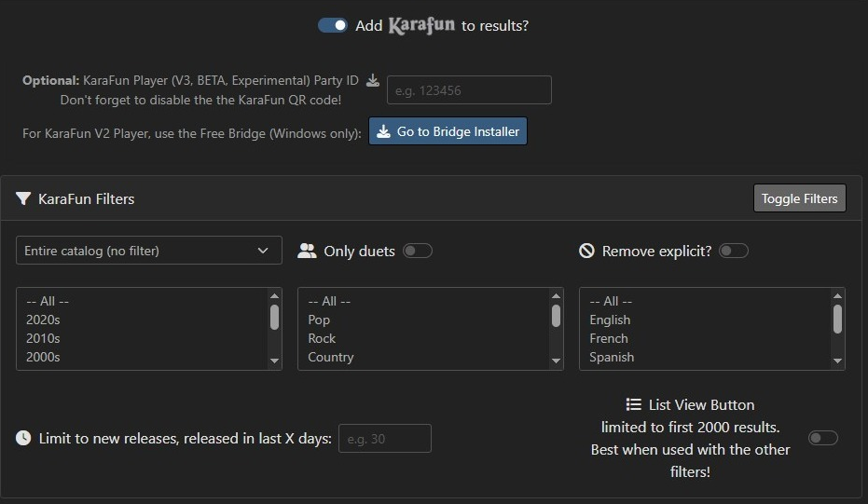Click the scrollbar thumb in the language list
Image resolution: width=868 pixels, height=504 pixels.
[837, 320]
